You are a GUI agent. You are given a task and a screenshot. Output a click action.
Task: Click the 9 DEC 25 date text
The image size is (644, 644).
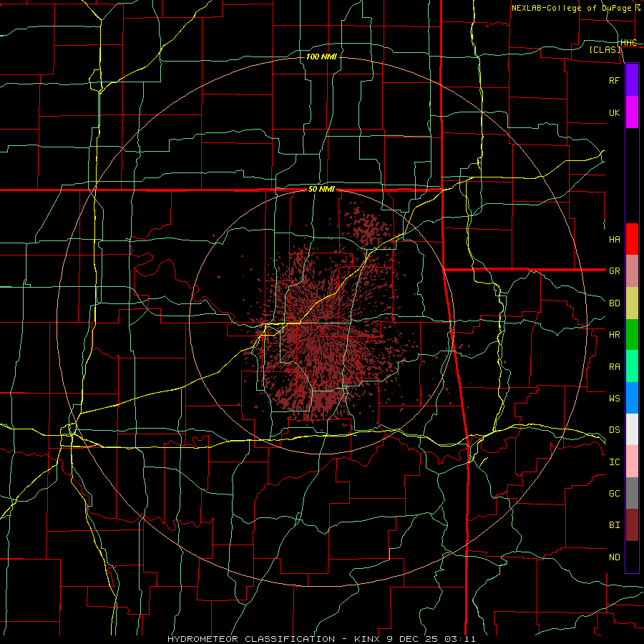pyautogui.click(x=413, y=639)
